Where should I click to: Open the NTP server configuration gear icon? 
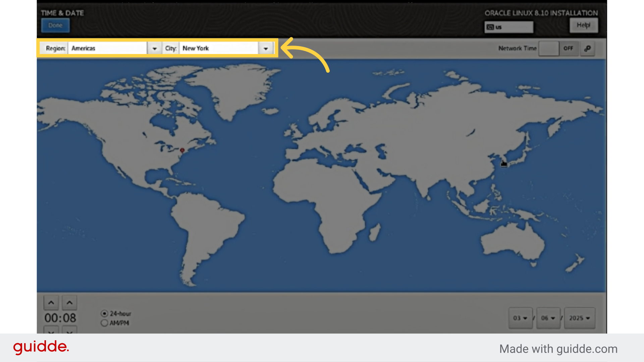587,49
